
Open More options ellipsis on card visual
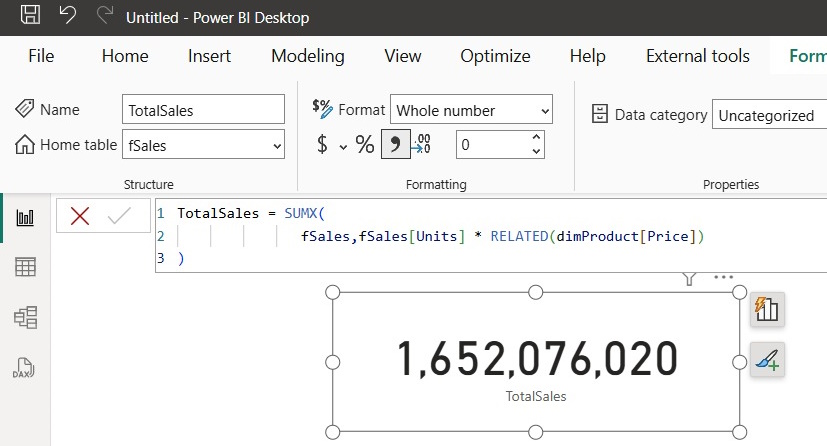[x=724, y=277]
